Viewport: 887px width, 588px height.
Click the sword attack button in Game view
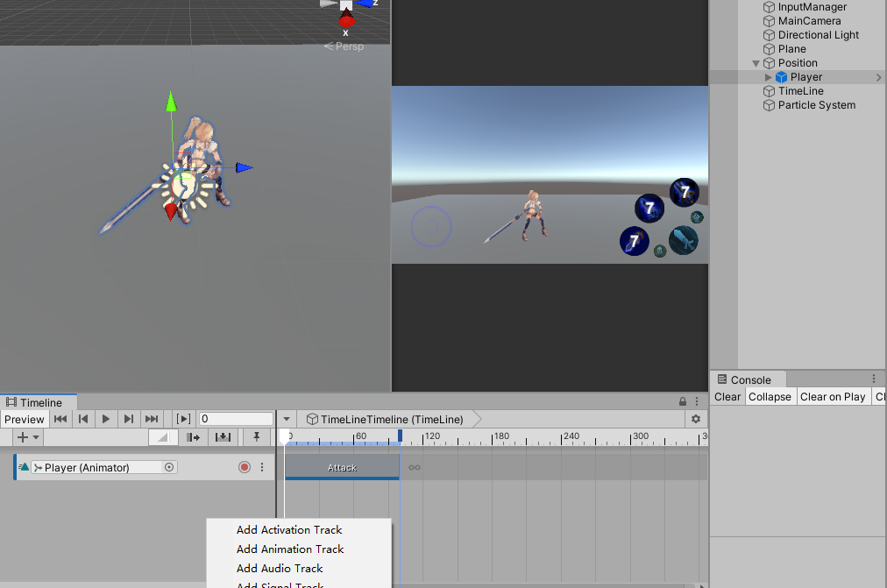click(684, 240)
